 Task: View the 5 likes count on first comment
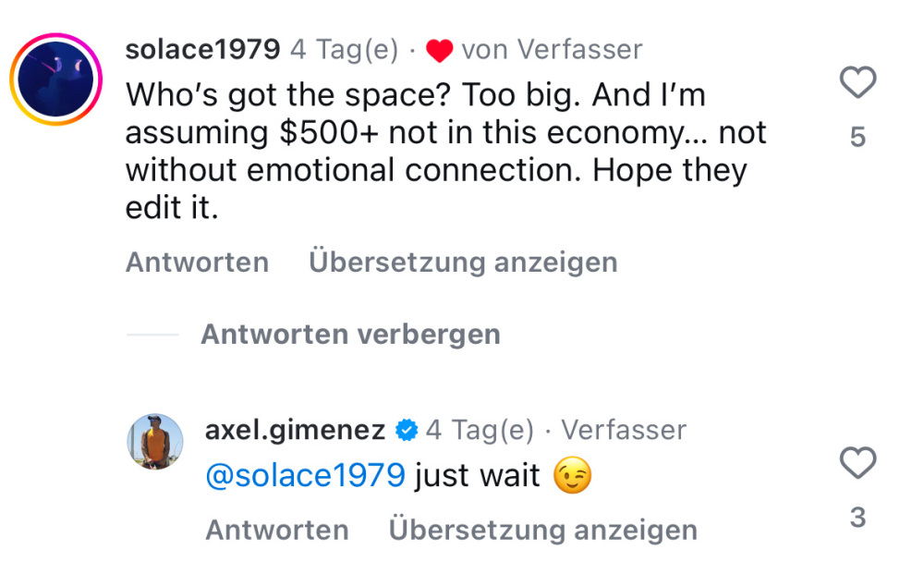coord(858,137)
